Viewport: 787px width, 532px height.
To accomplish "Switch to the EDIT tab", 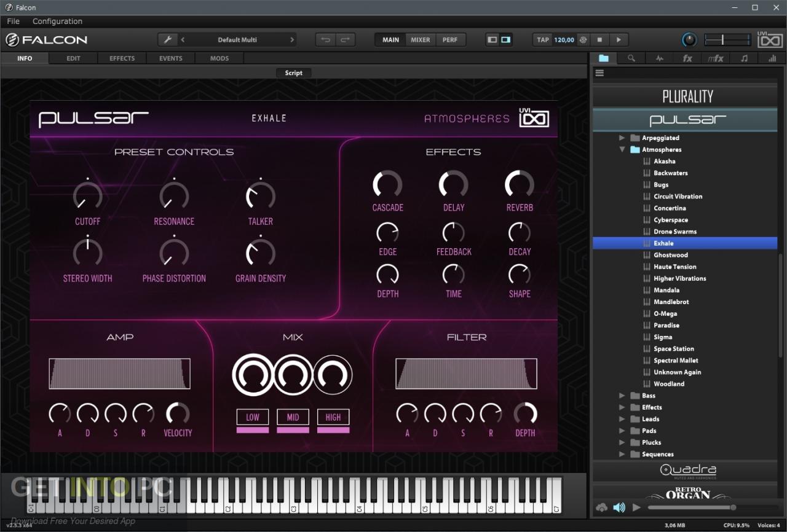I will click(73, 58).
